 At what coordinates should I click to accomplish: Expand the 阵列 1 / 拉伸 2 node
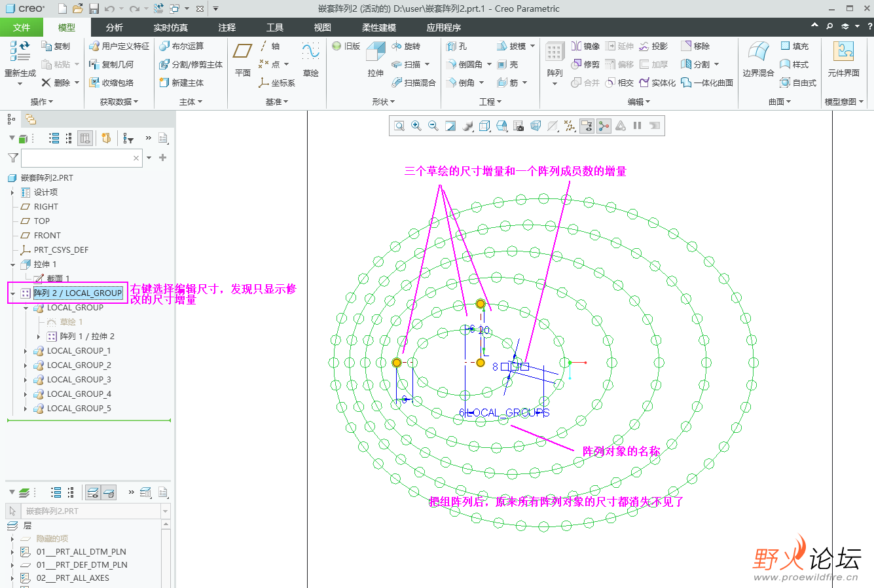point(39,337)
